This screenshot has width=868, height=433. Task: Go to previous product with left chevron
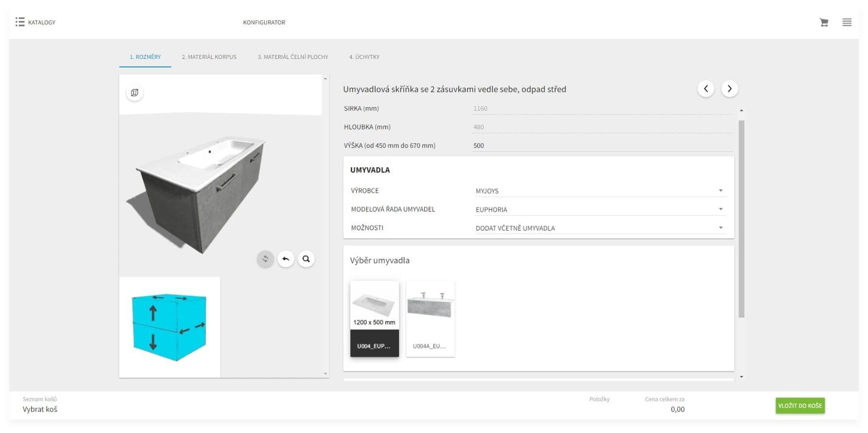[706, 89]
